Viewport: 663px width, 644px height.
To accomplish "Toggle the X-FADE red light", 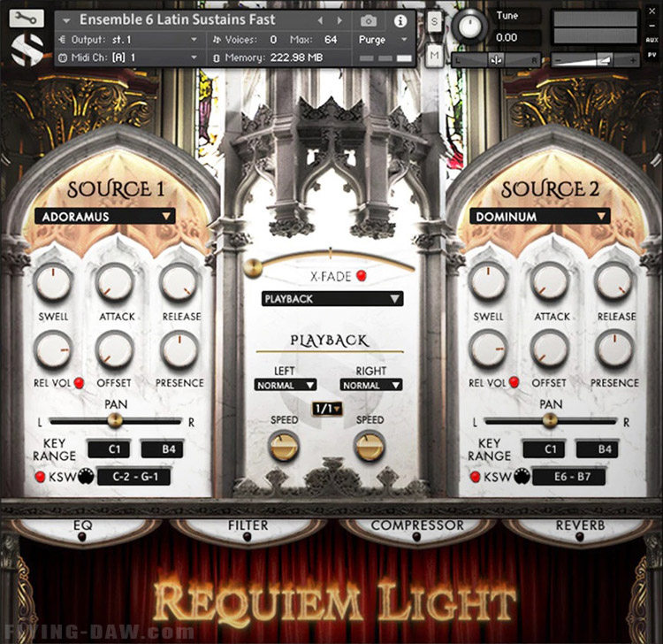I will [361, 276].
